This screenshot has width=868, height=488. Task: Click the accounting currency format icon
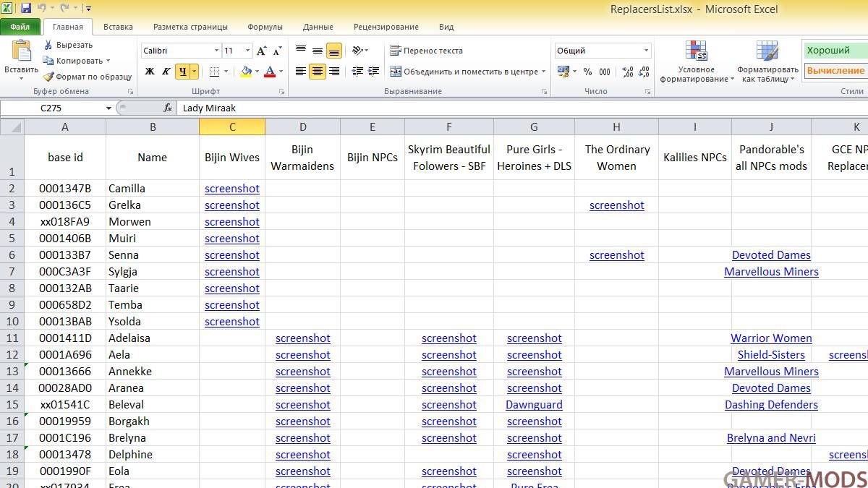click(x=563, y=72)
